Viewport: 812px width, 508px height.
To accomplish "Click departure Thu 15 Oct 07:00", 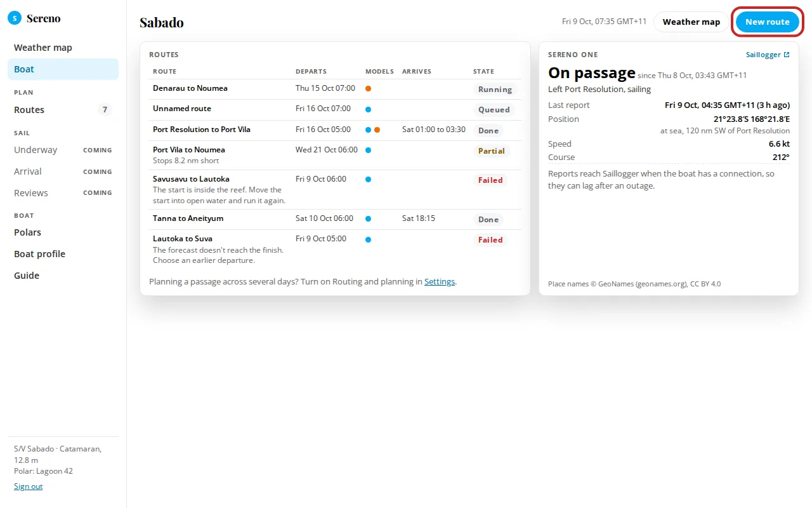I will coord(325,88).
